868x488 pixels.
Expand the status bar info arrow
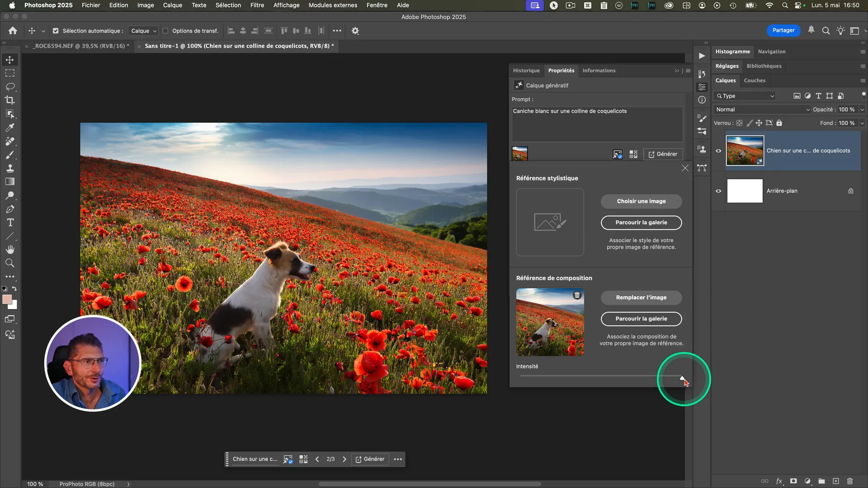[128, 484]
